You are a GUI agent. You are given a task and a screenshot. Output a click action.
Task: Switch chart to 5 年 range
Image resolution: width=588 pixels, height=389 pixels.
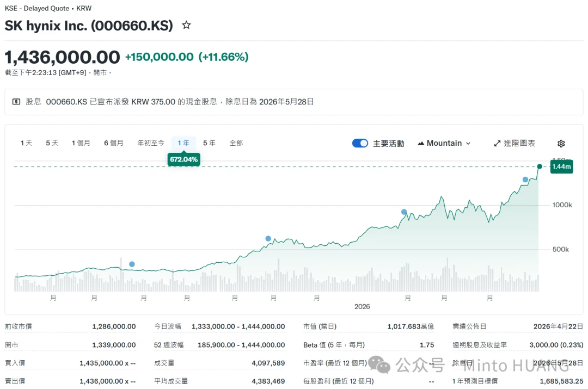[x=209, y=143]
